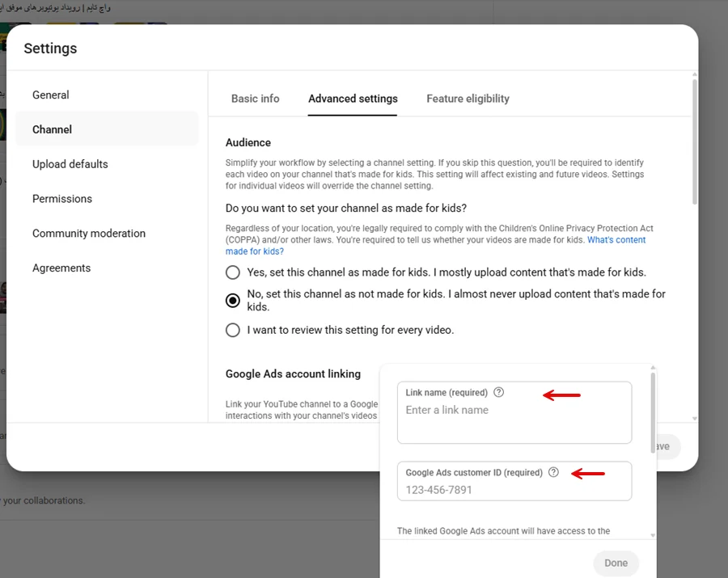Image resolution: width=728 pixels, height=578 pixels.
Task: Open the Advanced settings tab
Action: [x=353, y=99]
